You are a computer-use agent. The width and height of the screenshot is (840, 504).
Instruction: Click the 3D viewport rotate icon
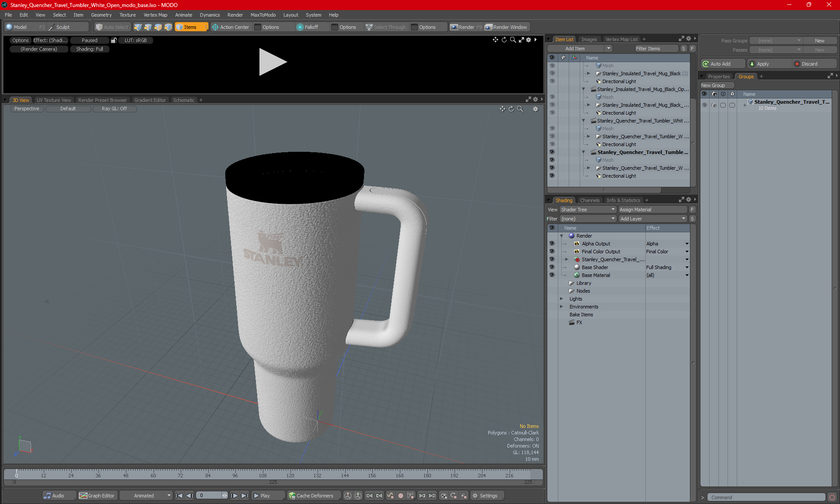tap(511, 109)
